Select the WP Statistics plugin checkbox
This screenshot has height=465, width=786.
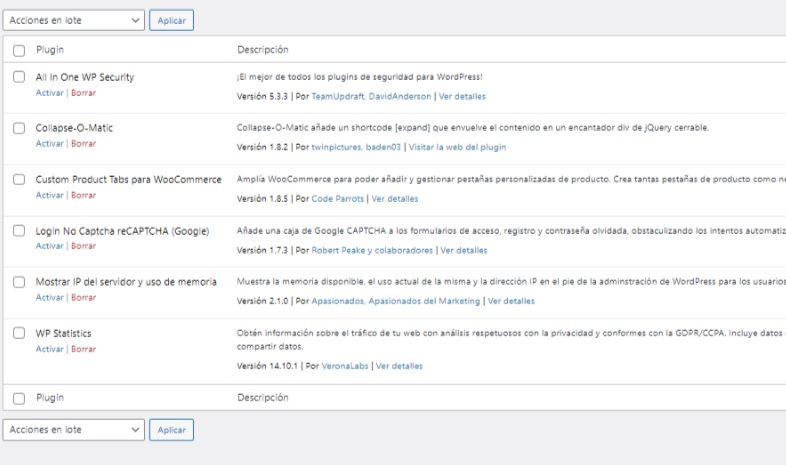(19, 333)
